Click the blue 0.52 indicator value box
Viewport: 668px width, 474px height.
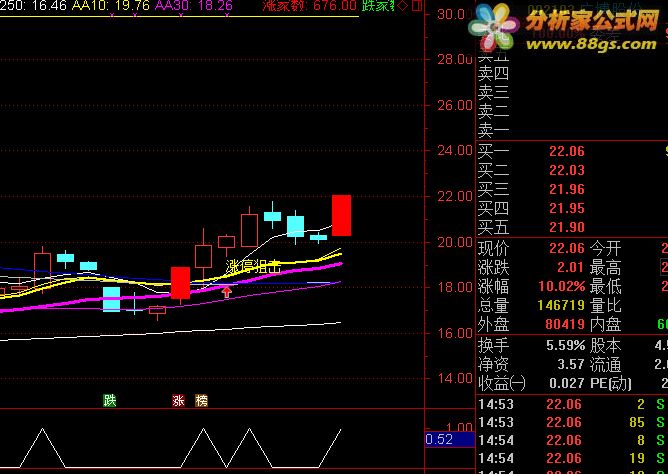pos(450,439)
